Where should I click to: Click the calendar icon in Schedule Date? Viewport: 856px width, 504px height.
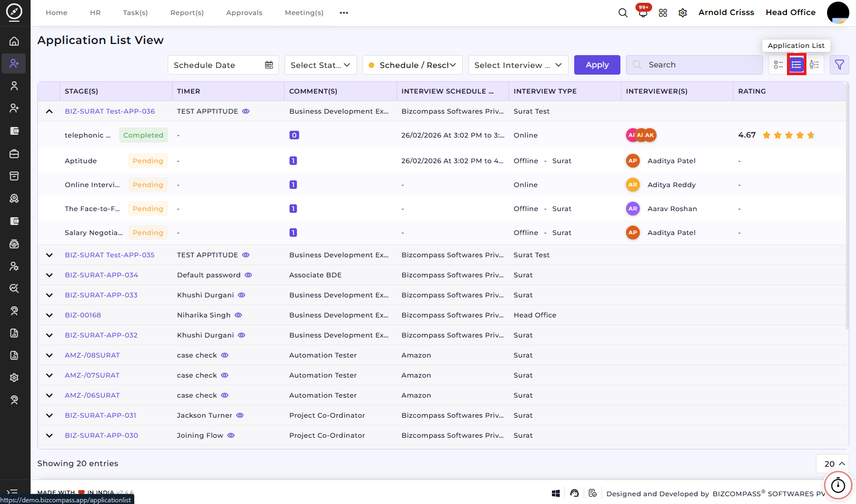tap(269, 65)
